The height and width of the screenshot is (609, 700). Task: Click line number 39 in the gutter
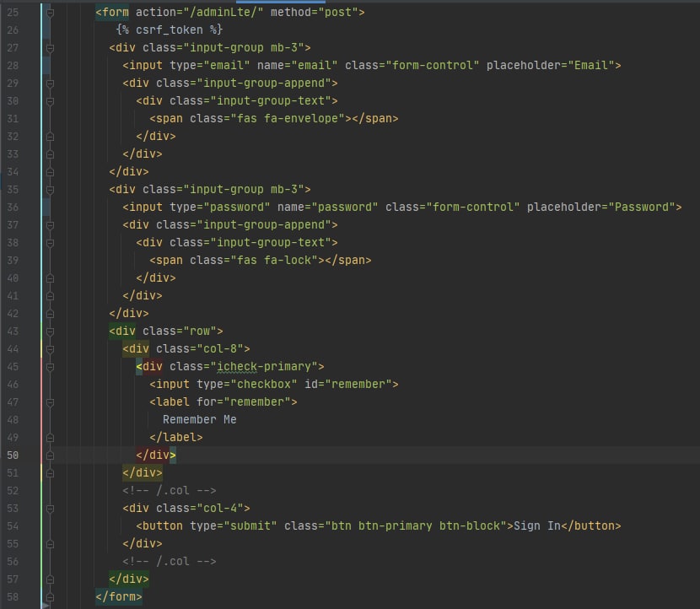point(13,261)
